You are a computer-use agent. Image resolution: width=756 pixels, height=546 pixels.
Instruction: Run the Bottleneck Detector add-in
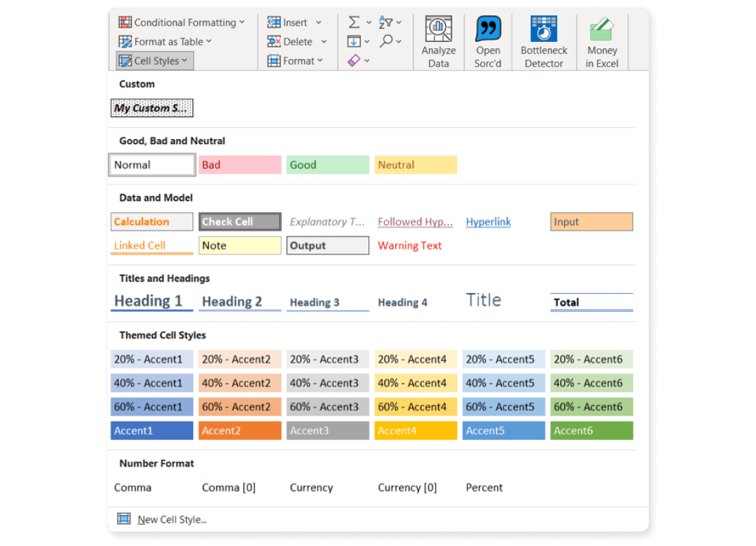click(544, 42)
